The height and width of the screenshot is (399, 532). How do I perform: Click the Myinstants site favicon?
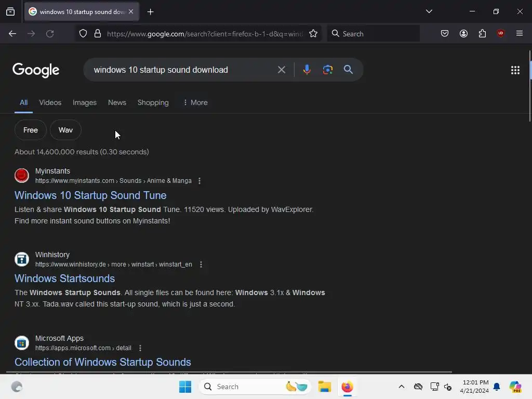pos(22,176)
